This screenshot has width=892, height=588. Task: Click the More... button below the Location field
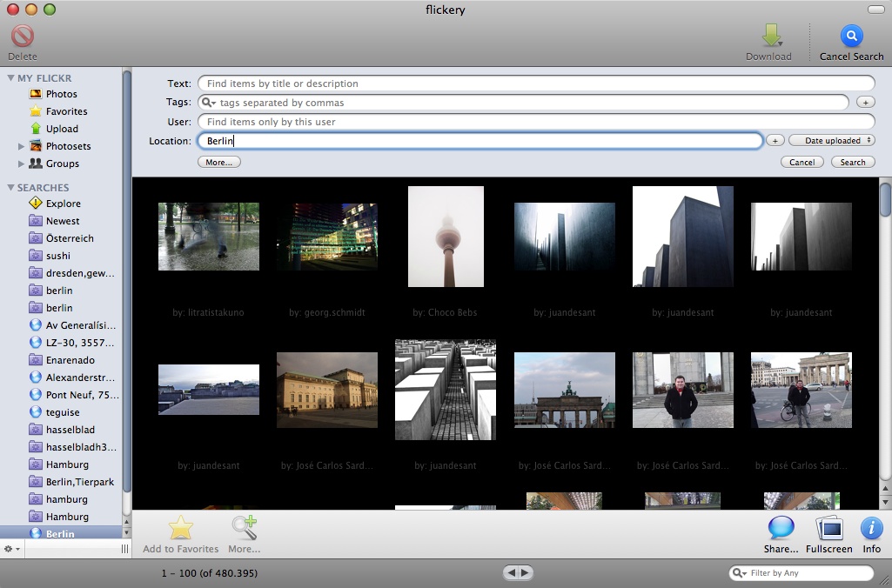tap(218, 162)
